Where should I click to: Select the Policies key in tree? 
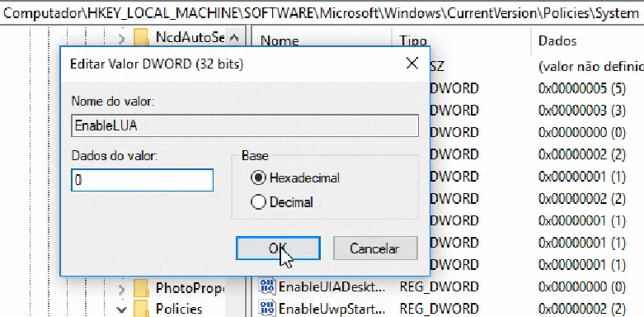click(x=179, y=309)
